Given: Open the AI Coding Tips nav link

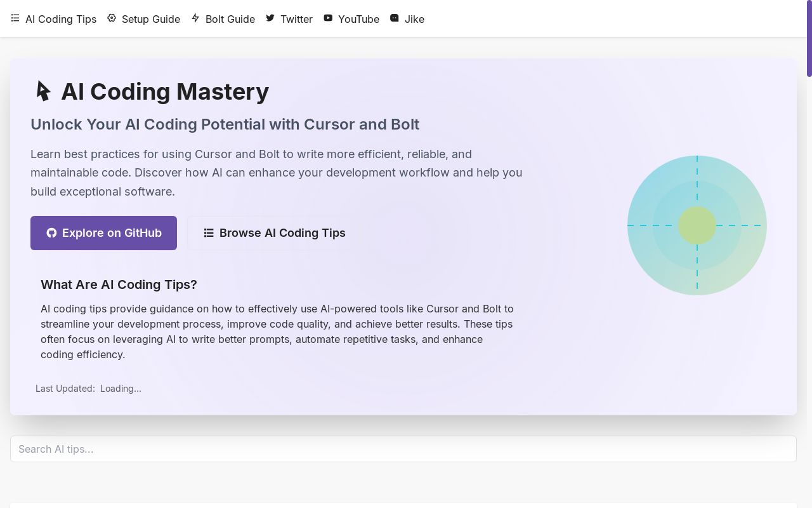Looking at the screenshot, I should (61, 19).
